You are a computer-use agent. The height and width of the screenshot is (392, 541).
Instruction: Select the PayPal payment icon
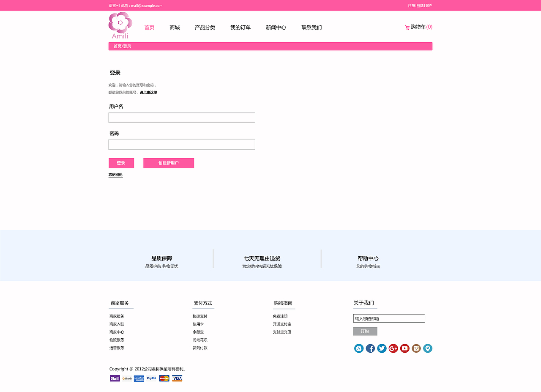click(151, 378)
